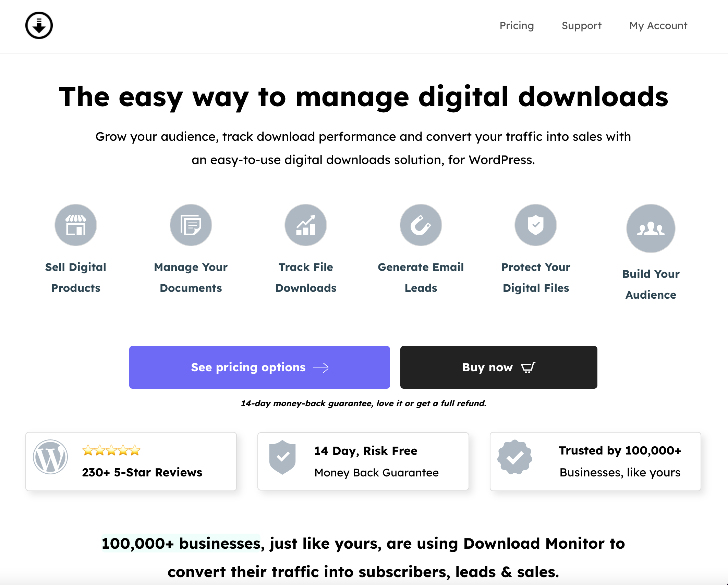
Task: Click the Protect Your Digital Files shield icon
Action: coord(536,225)
